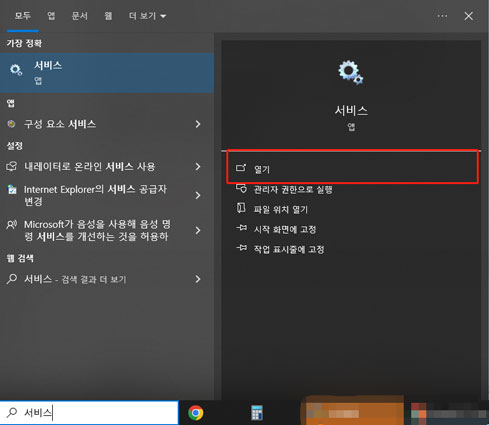Click the voice speech setting icon

(x=12, y=225)
